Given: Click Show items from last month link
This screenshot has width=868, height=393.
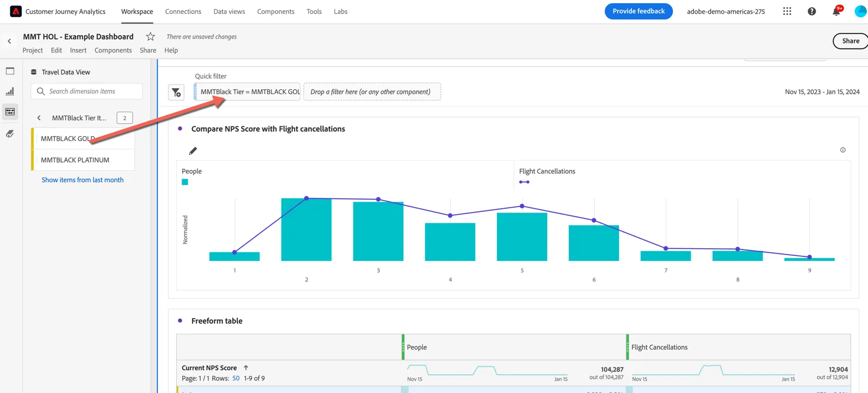Looking at the screenshot, I should [82, 180].
